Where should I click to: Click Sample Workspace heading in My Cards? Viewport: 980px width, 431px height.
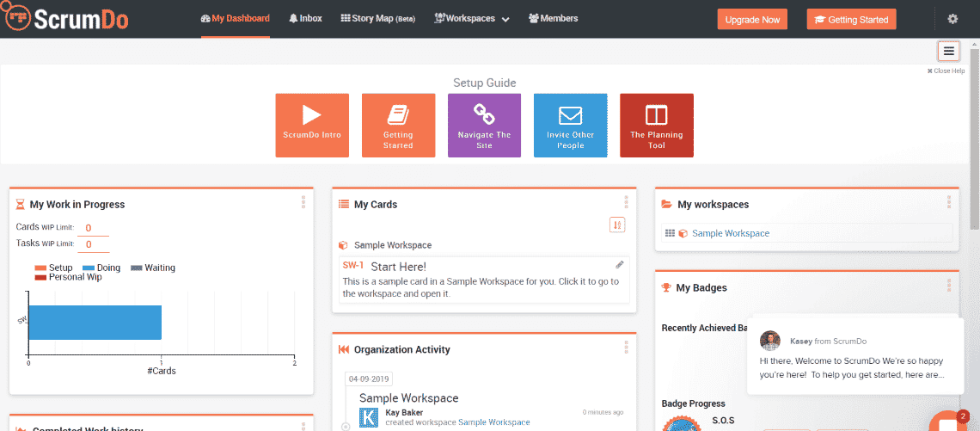click(x=393, y=245)
